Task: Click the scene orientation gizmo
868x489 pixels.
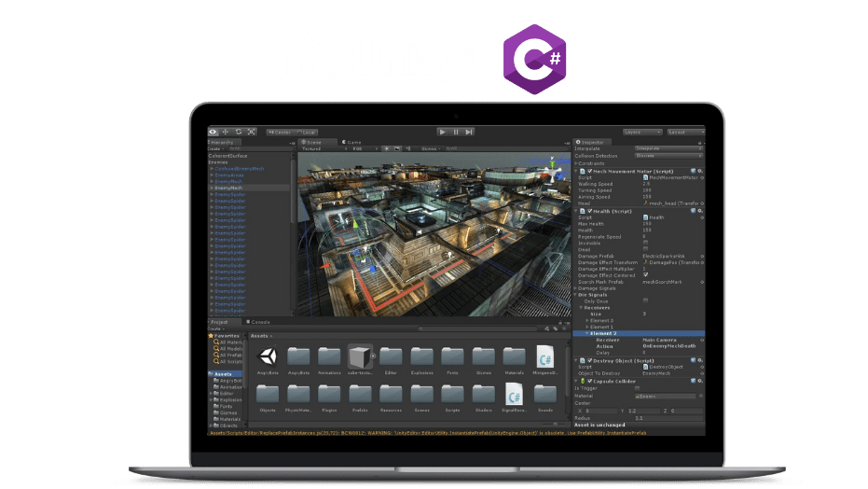Action: point(552,170)
